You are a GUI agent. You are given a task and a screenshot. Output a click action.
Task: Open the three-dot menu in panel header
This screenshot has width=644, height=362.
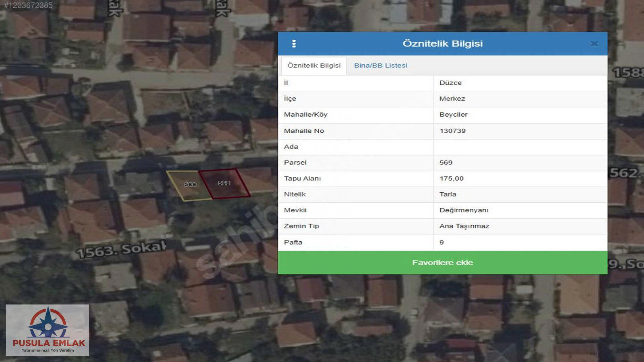pyautogui.click(x=294, y=44)
